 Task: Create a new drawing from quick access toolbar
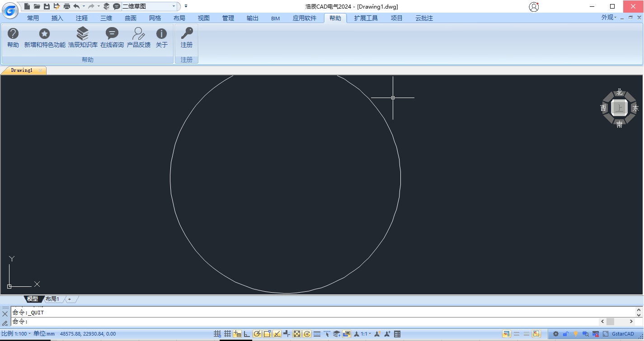[27, 6]
